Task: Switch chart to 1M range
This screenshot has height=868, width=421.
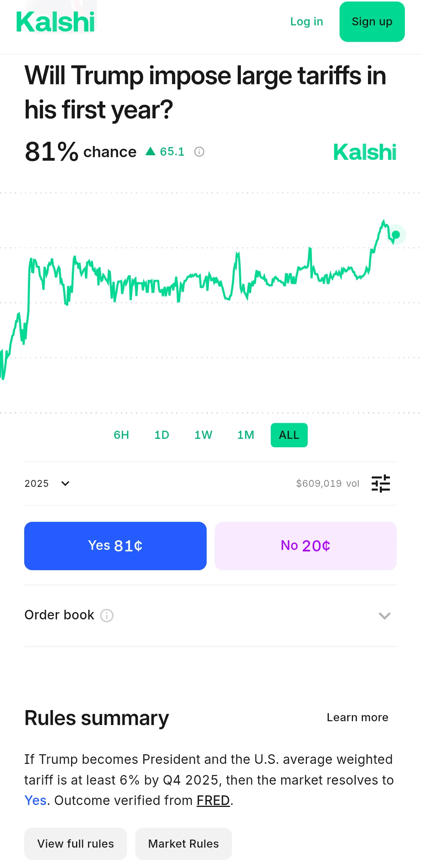Action: tap(245, 435)
